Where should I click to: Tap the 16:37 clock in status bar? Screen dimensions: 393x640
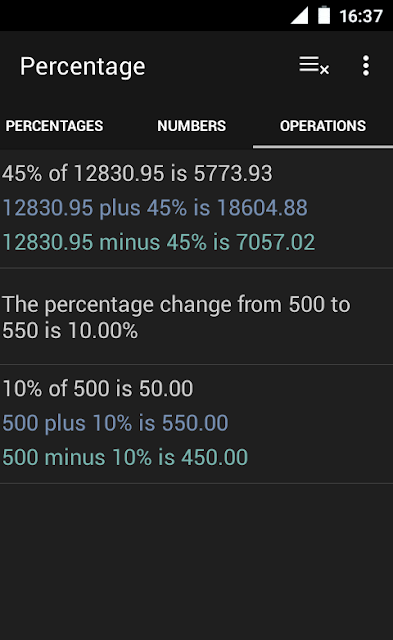pos(361,16)
